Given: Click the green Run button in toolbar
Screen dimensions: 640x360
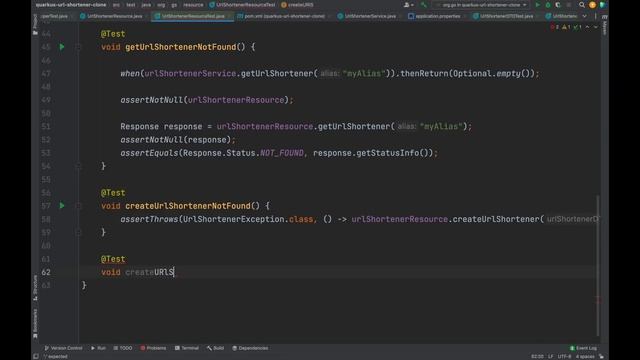Looking at the screenshot, I should [x=538, y=5].
